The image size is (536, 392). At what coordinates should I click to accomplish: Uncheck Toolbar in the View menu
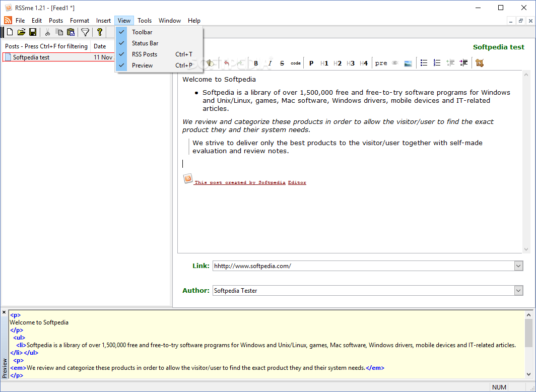tap(159, 32)
